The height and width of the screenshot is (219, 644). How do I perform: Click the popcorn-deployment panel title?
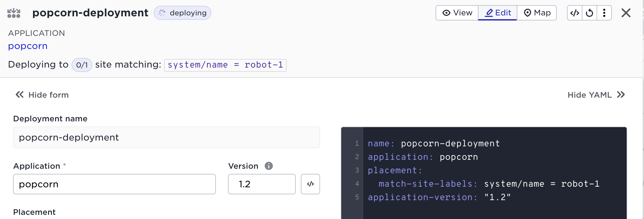pos(90,13)
